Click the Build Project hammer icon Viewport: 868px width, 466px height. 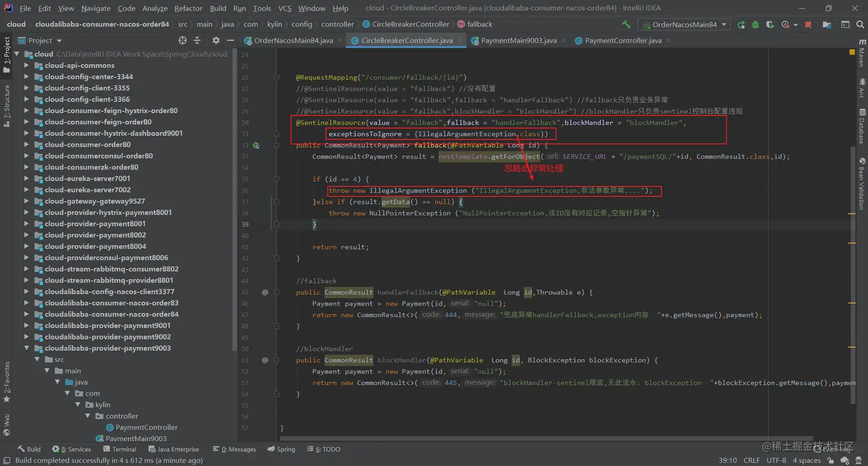[626, 25]
